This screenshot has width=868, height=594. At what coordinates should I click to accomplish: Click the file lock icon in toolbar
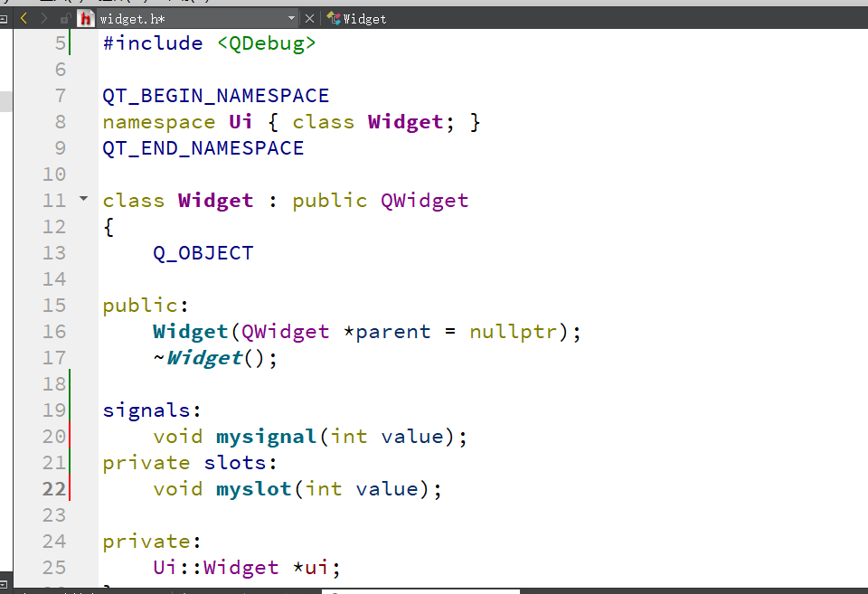pyautogui.click(x=65, y=19)
